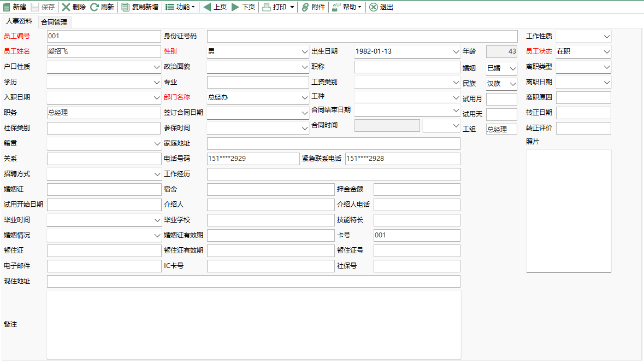The width and height of the screenshot is (644, 361).
Task: Click the 打印 print icon
Action: pos(278,8)
